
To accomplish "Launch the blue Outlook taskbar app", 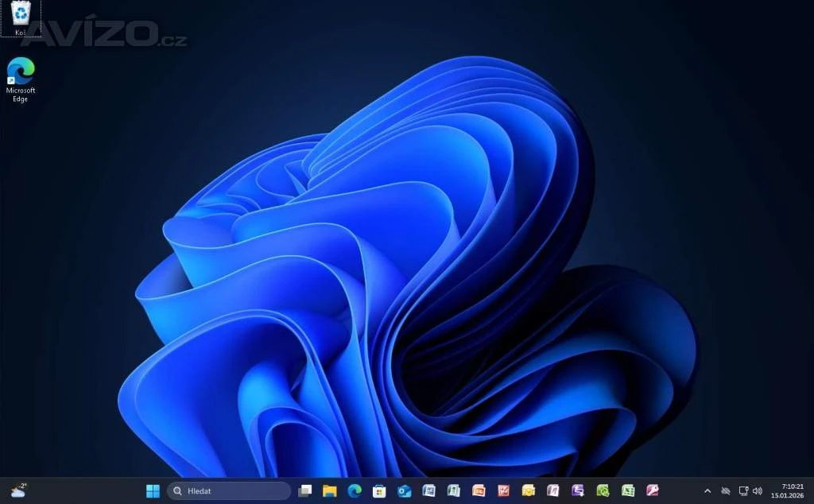I will (x=404, y=491).
